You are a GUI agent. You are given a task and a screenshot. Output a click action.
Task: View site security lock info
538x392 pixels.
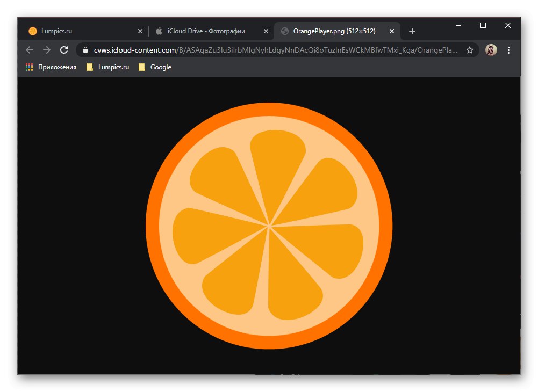coord(85,50)
